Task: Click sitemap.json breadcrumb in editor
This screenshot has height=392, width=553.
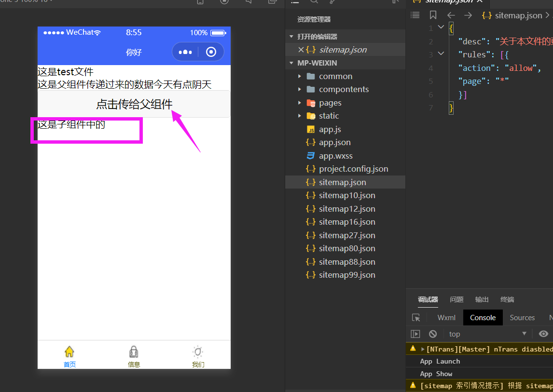Action: click(518, 15)
